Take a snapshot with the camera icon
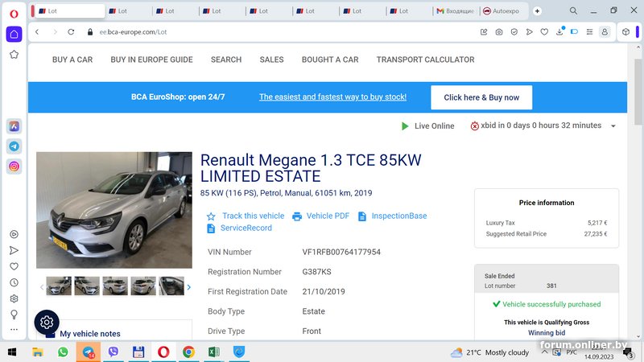 [x=499, y=32]
